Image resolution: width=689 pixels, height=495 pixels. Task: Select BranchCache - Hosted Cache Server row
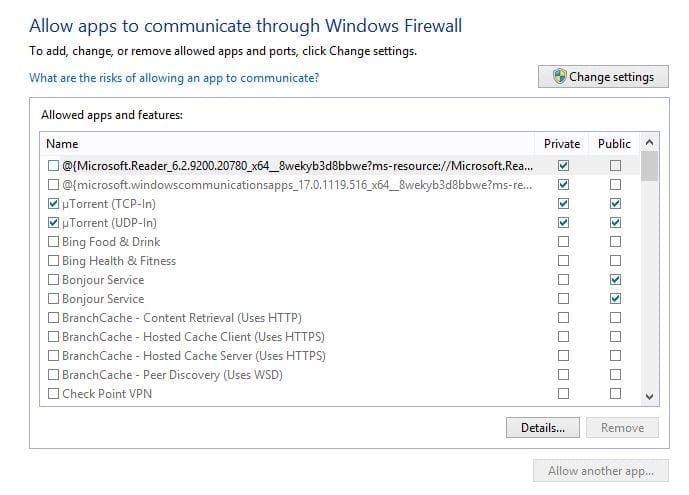(x=193, y=356)
